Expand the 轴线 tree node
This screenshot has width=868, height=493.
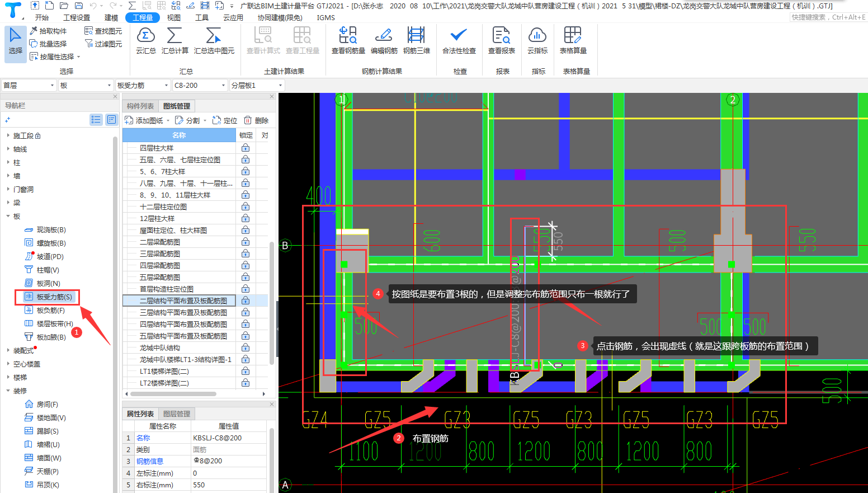pyautogui.click(x=8, y=149)
